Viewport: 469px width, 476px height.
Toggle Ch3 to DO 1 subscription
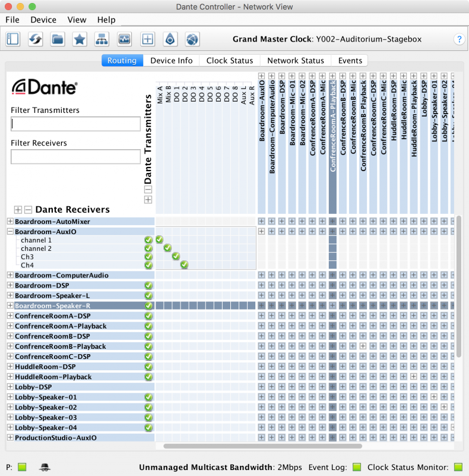(x=176, y=257)
